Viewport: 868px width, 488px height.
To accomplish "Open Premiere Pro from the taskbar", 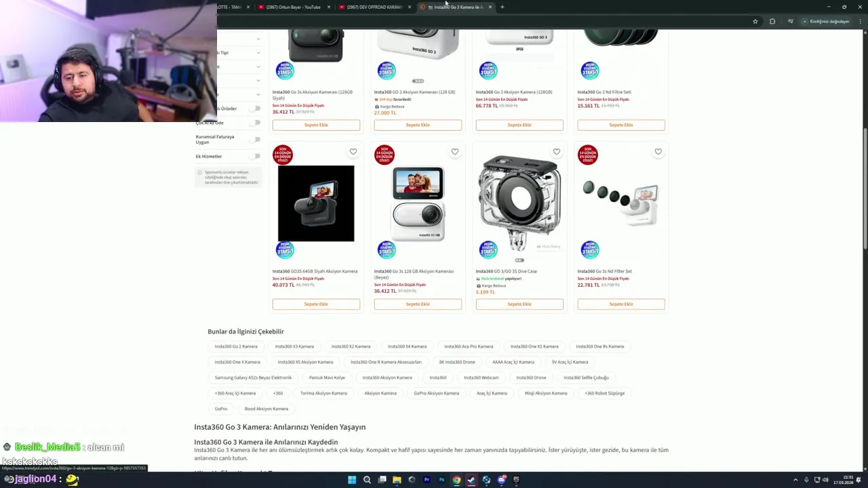I will (x=427, y=480).
